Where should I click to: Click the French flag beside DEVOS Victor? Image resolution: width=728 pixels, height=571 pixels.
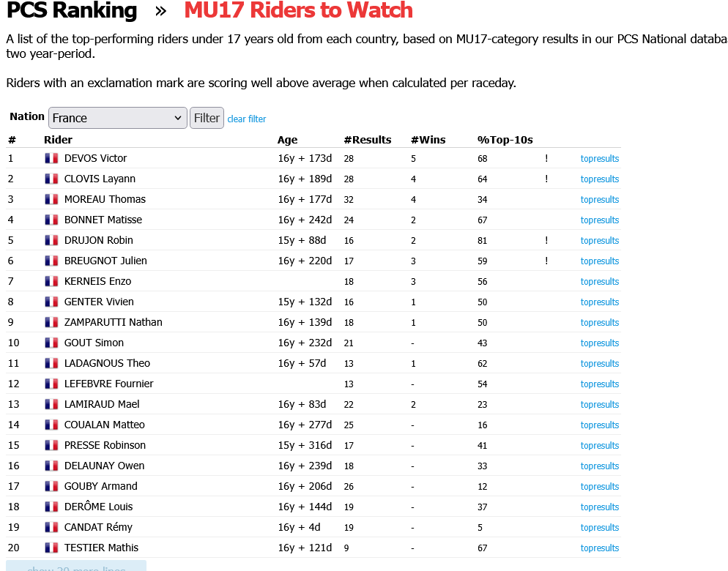point(51,158)
